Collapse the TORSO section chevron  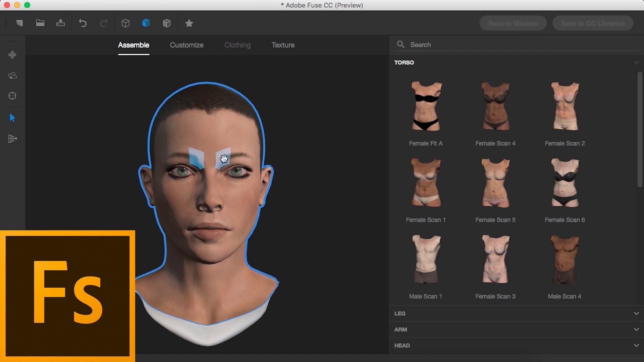pyautogui.click(x=636, y=63)
